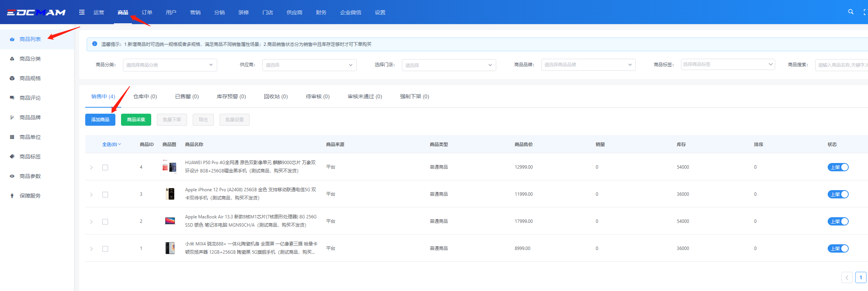
Task: Open the 商品分类 filter dropdown
Action: [170, 65]
